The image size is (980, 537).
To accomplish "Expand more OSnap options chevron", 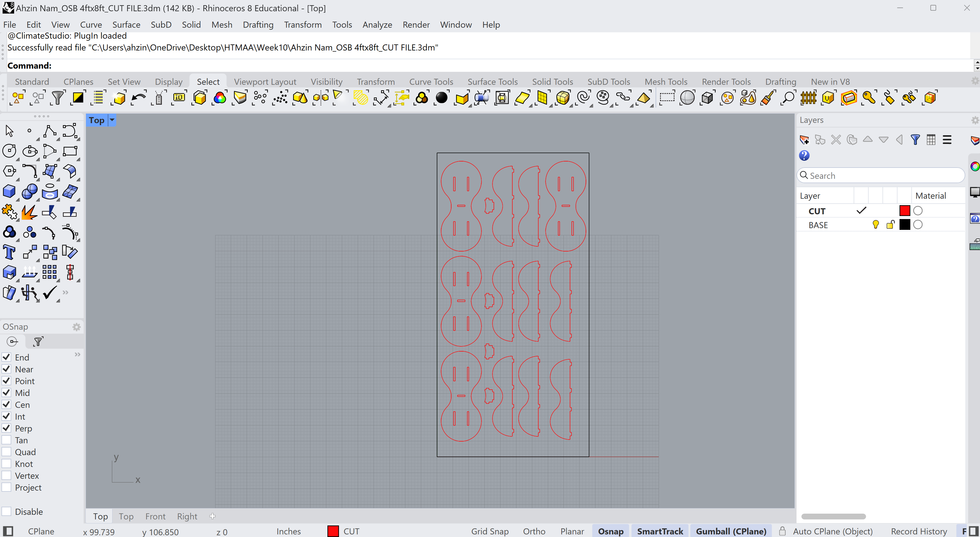I will (x=78, y=354).
